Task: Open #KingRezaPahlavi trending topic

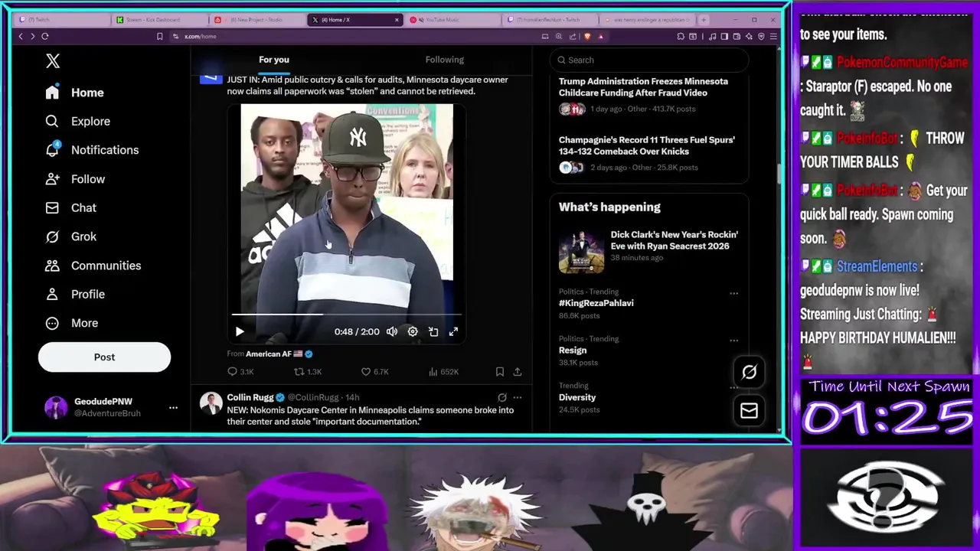Action: tap(596, 303)
